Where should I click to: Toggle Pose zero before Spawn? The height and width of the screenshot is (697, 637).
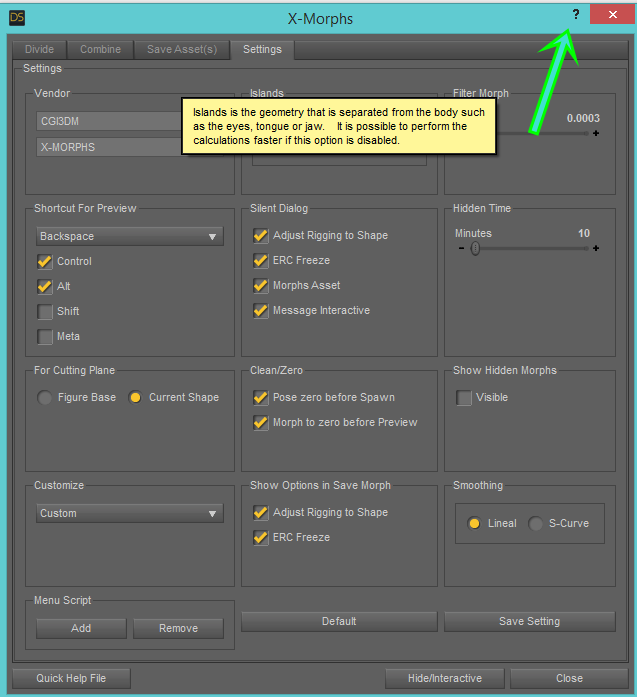(x=260, y=397)
